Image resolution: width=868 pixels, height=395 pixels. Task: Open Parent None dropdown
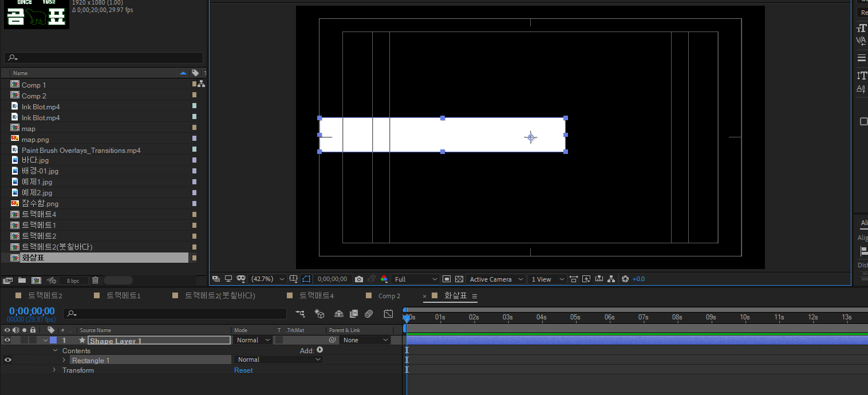point(365,340)
